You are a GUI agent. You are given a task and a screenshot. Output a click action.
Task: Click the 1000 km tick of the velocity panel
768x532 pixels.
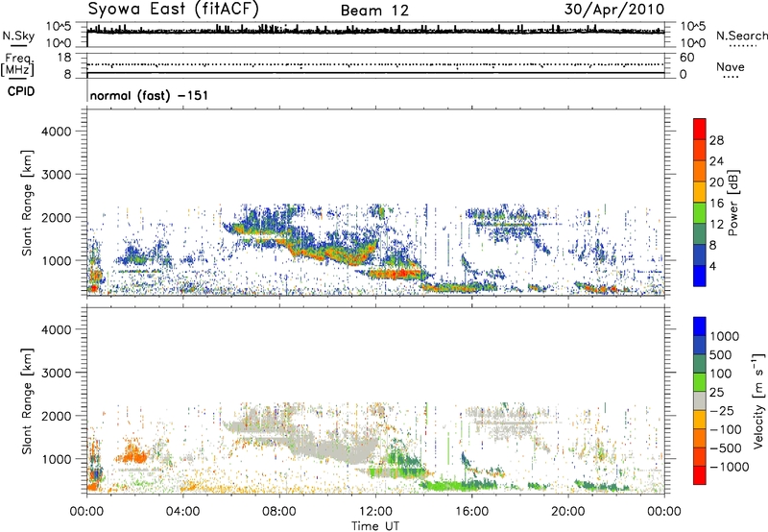click(x=57, y=459)
